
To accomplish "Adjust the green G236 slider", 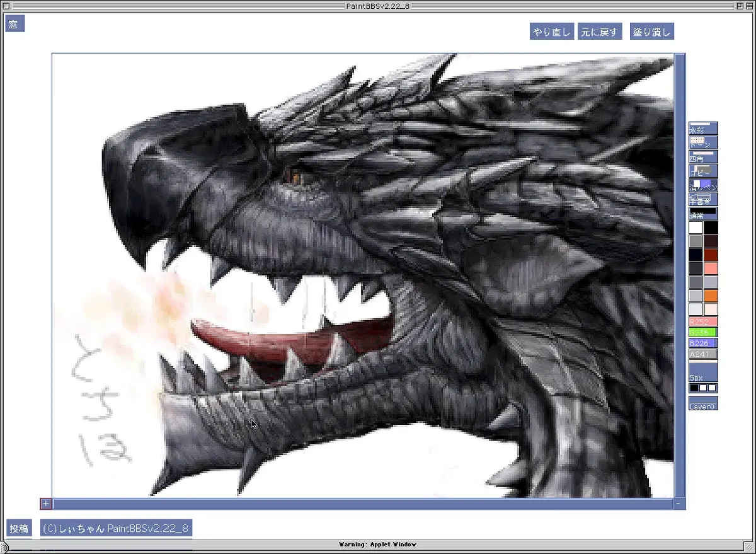I will [x=703, y=332].
